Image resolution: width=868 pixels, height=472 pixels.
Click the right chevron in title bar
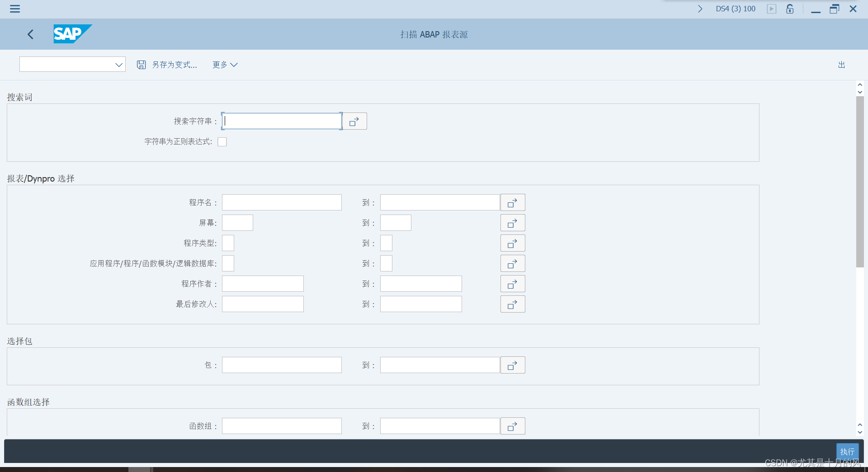tap(700, 9)
